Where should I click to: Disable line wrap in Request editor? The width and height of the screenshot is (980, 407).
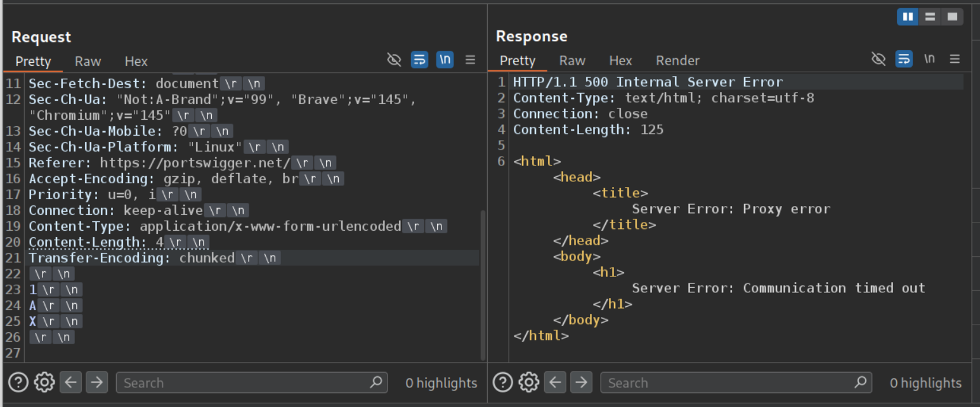click(419, 60)
